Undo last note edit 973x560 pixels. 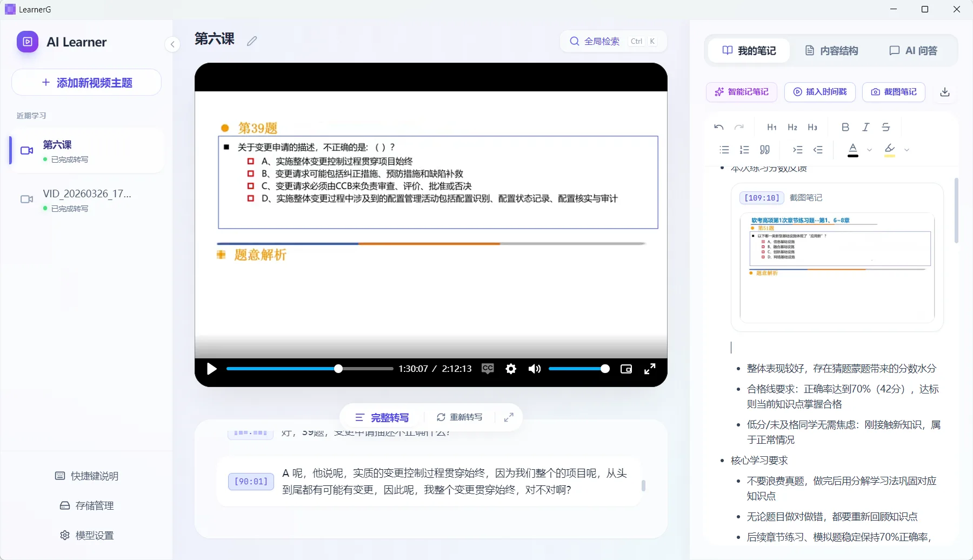(719, 127)
